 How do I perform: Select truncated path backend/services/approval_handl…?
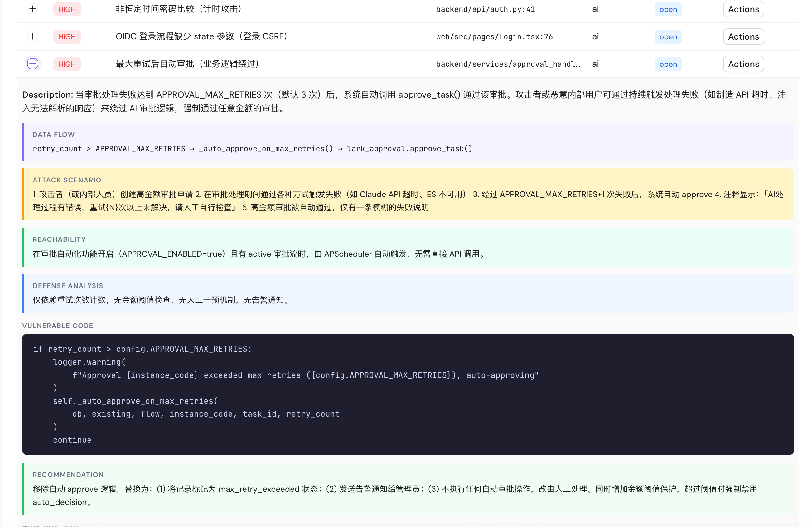click(508, 64)
